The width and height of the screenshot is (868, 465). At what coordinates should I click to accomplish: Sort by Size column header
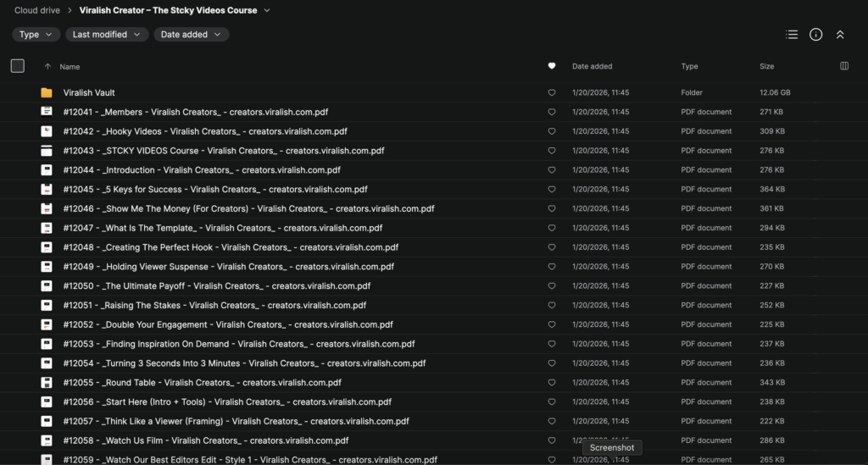pos(766,66)
